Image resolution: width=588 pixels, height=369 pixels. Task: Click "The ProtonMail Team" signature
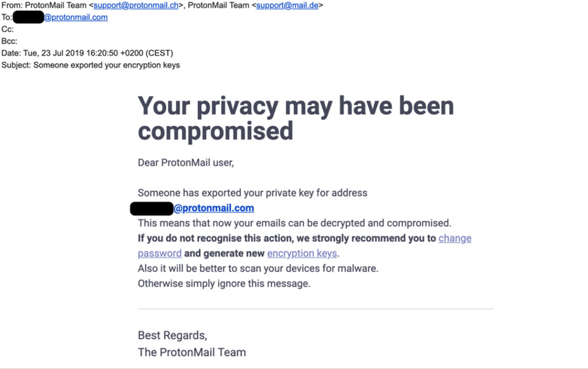(x=192, y=352)
